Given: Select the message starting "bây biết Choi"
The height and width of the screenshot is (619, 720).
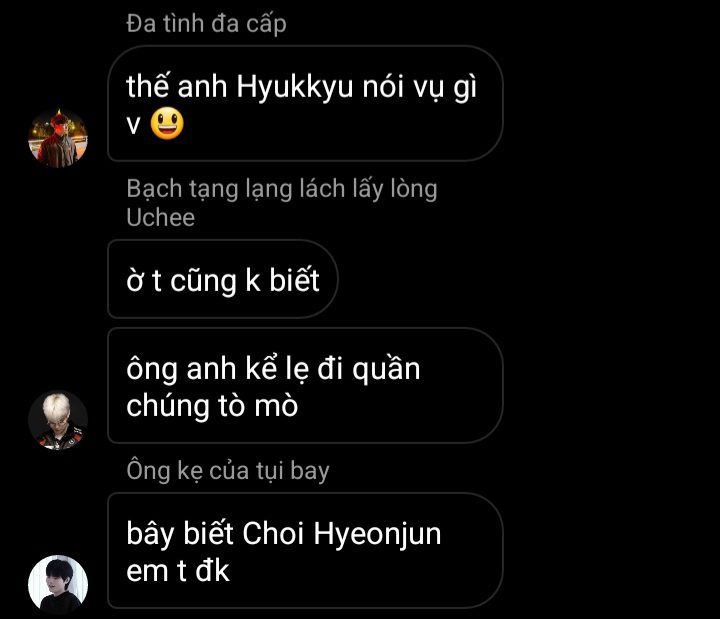Looking at the screenshot, I should 305,551.
